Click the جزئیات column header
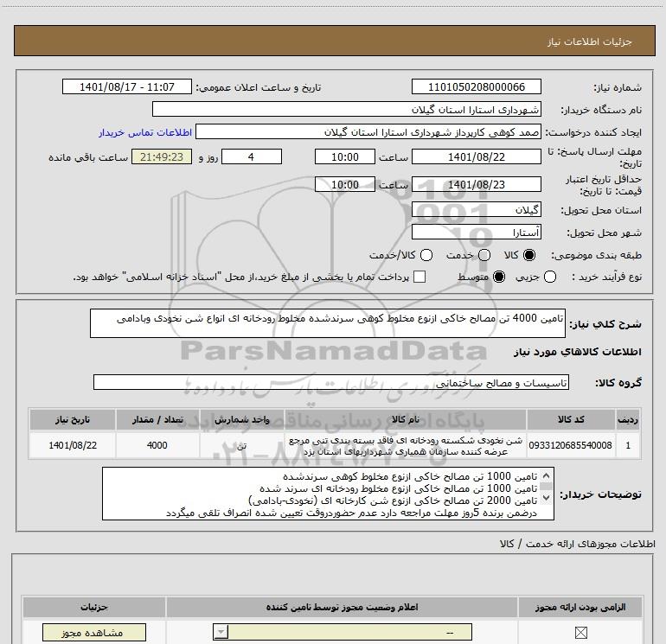Screen dimensions: 666x644 (x=94, y=607)
